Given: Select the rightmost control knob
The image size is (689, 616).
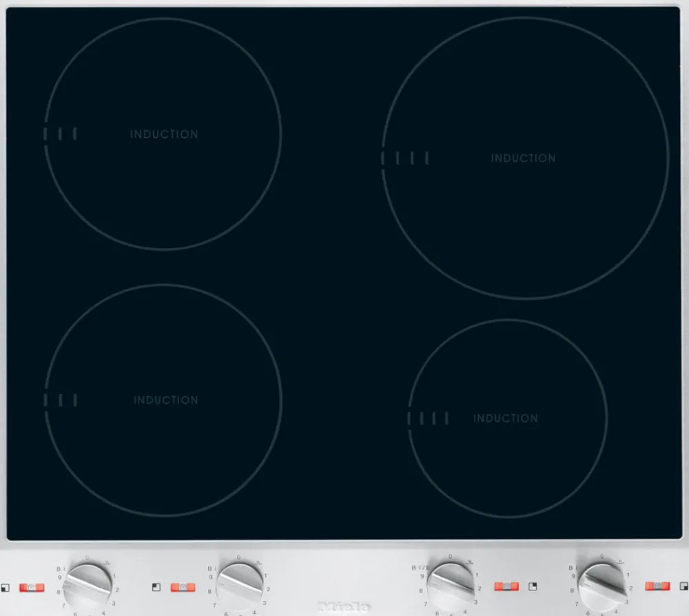Looking at the screenshot, I should 601,583.
